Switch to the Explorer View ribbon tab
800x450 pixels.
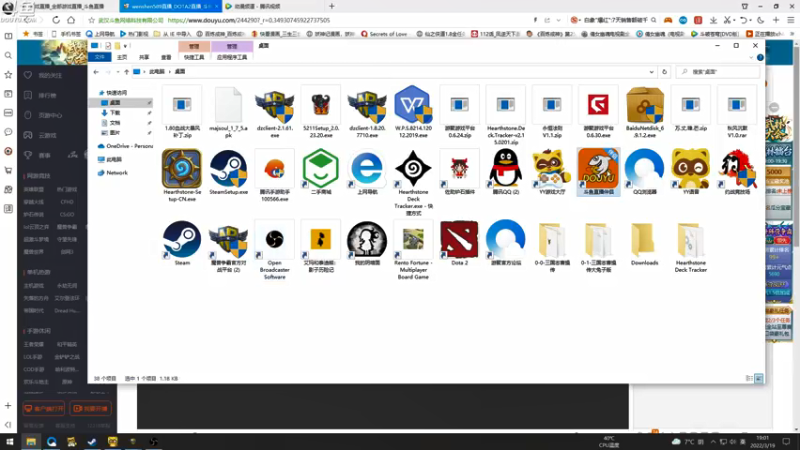click(x=166, y=57)
